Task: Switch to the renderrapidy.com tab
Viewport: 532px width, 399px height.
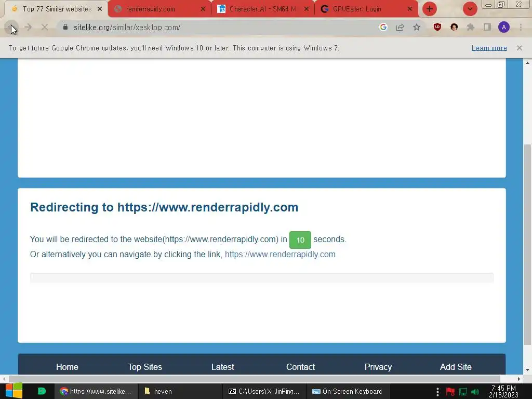Action: pos(159,9)
